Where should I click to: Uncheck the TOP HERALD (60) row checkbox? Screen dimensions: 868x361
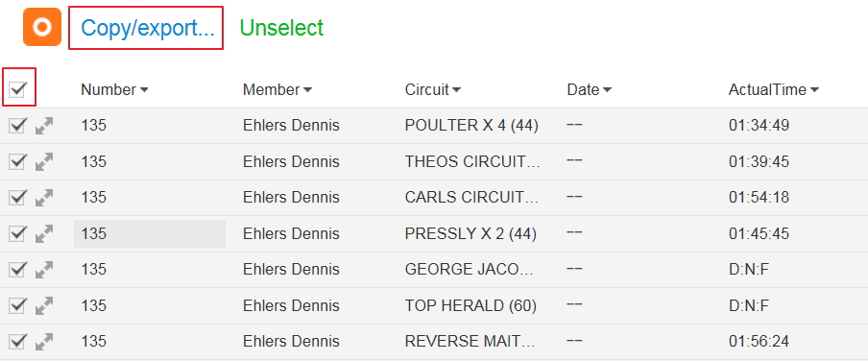pyautogui.click(x=17, y=305)
